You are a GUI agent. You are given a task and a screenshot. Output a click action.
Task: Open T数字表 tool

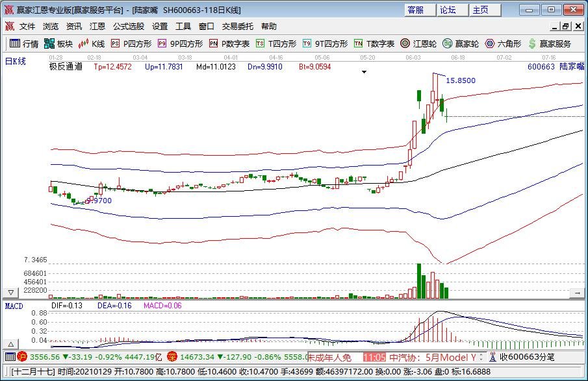(x=374, y=44)
